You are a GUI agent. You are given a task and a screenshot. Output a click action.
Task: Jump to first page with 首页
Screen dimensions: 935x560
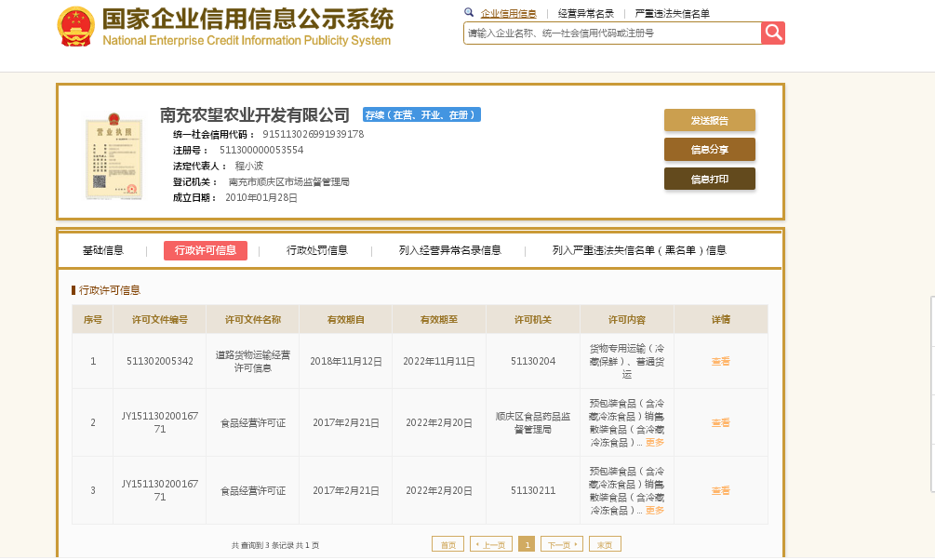pyautogui.click(x=448, y=545)
